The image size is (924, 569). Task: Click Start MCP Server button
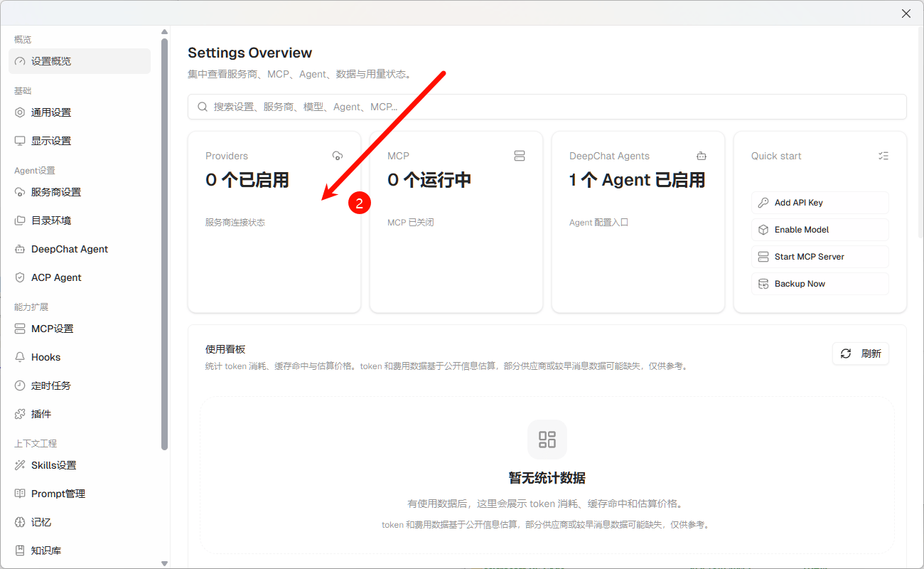(x=820, y=257)
